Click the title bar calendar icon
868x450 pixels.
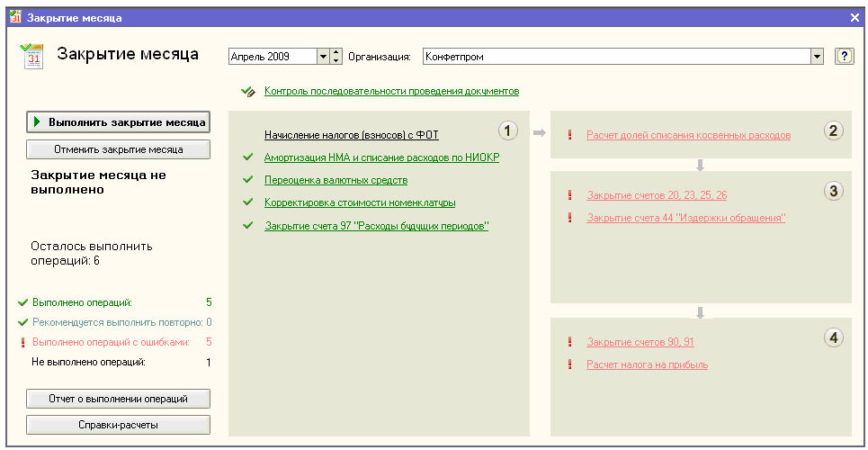pos(15,17)
